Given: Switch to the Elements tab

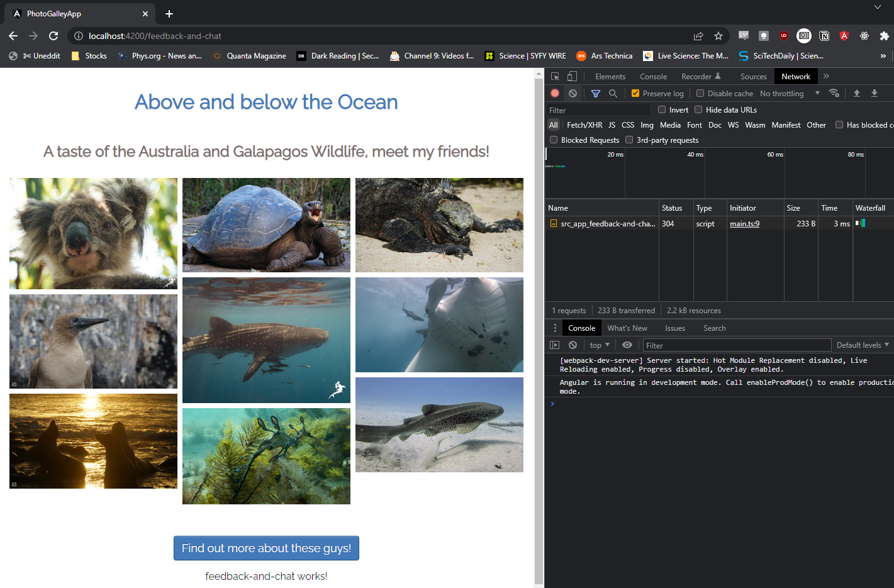Looking at the screenshot, I should (x=610, y=76).
